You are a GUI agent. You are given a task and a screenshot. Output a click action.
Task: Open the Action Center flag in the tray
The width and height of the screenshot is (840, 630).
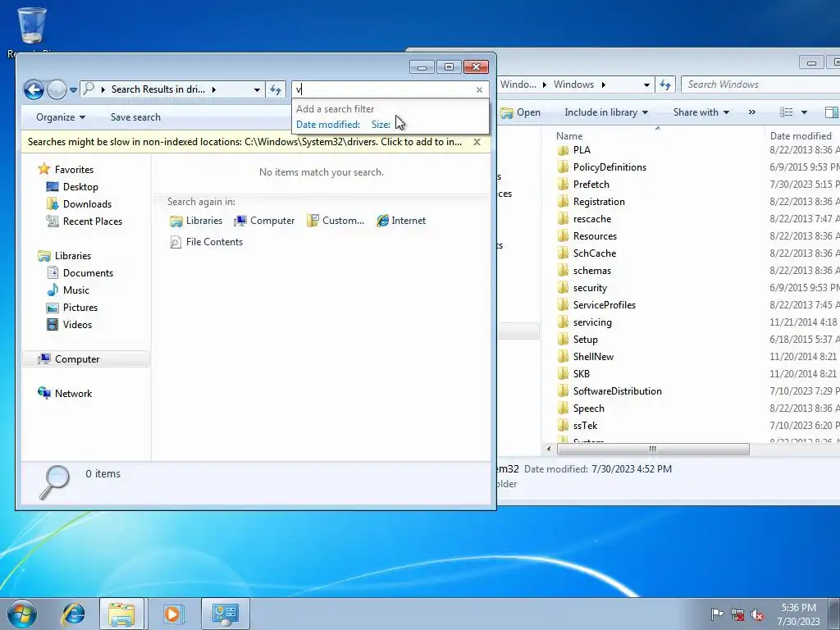point(717,614)
